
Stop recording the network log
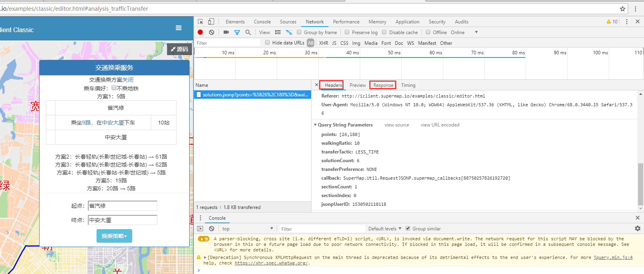pyautogui.click(x=200, y=33)
